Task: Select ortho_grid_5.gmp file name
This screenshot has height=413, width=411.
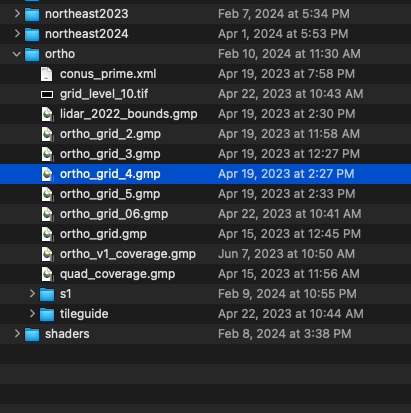Action: click(x=110, y=194)
